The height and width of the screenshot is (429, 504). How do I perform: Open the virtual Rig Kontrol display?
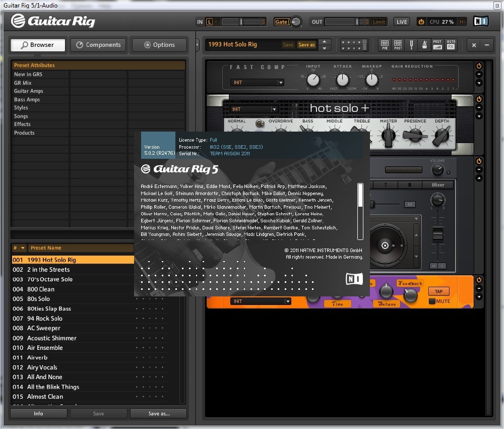[354, 45]
